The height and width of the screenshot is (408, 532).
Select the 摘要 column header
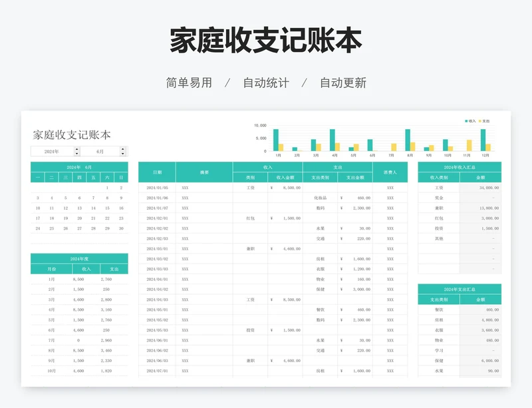click(204, 172)
